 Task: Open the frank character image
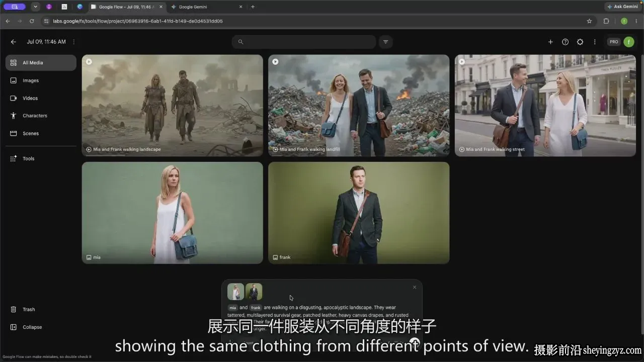click(359, 213)
